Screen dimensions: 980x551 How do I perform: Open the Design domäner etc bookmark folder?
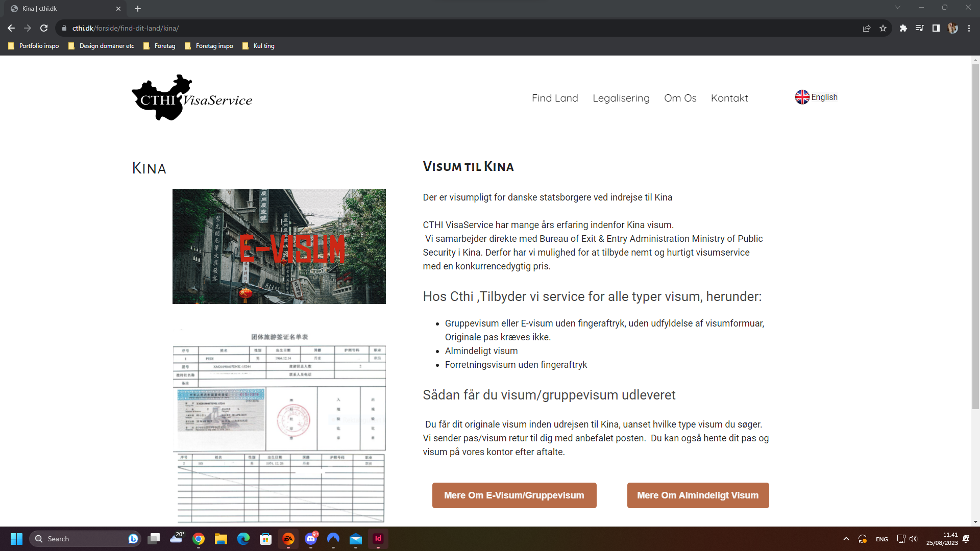[x=102, y=46]
